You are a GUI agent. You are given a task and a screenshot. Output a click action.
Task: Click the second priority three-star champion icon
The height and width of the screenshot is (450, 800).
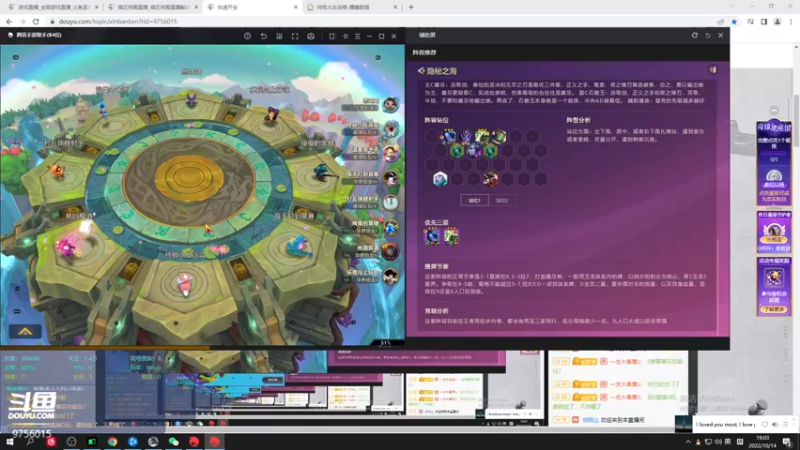pyautogui.click(x=451, y=237)
